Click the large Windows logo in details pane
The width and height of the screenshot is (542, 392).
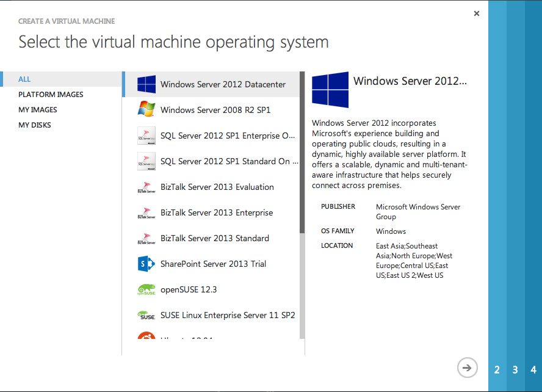(330, 90)
